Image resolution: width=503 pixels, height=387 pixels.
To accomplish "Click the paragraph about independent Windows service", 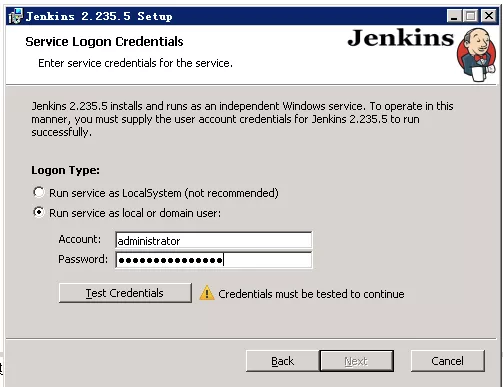I will click(242, 119).
